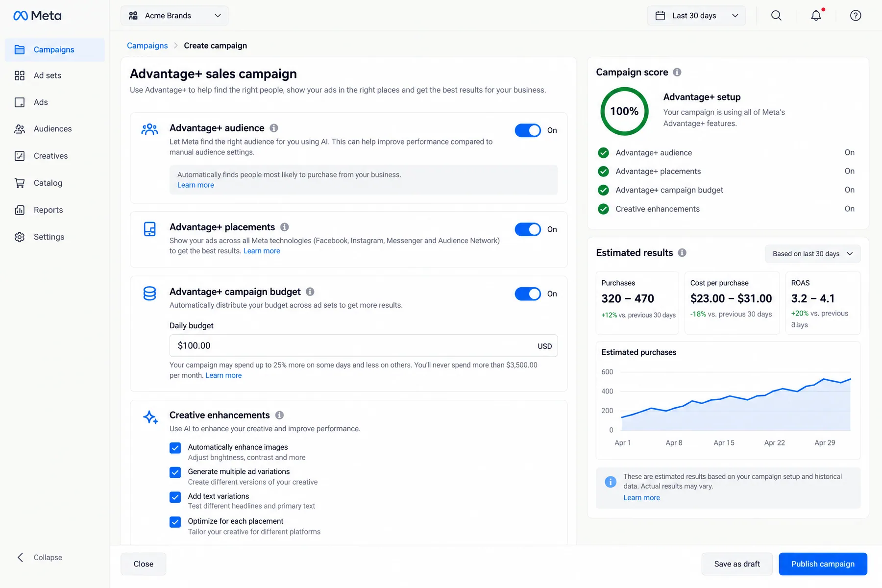Screen dimensions: 882x588
Task: Click the campaign budget coins icon
Action: 149,294
